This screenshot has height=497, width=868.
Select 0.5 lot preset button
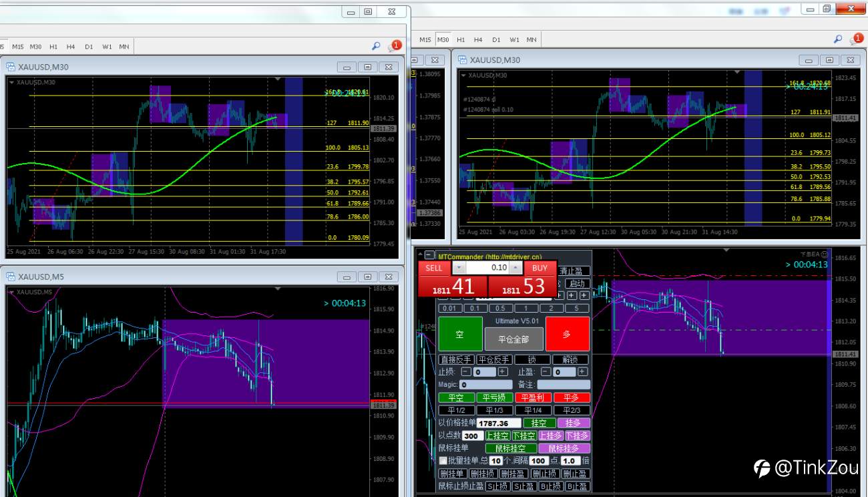click(x=500, y=308)
